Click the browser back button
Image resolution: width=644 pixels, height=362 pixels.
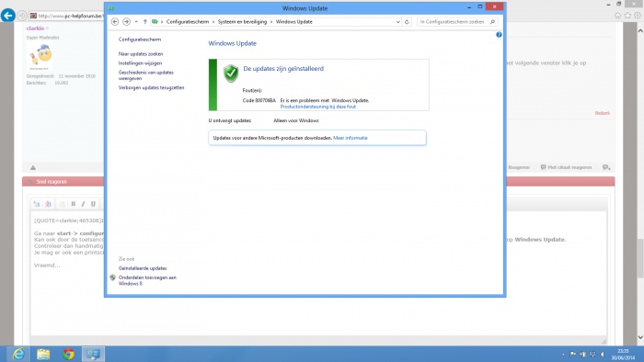pos(7,16)
